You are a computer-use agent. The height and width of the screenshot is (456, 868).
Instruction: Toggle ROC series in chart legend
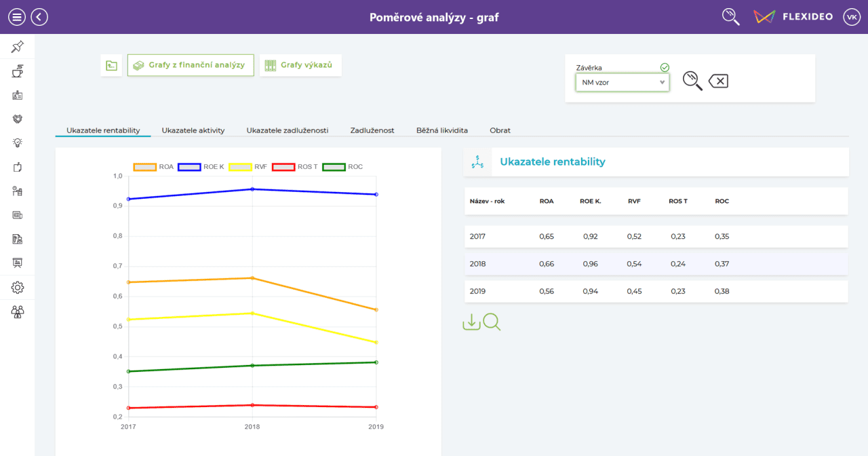click(x=342, y=166)
